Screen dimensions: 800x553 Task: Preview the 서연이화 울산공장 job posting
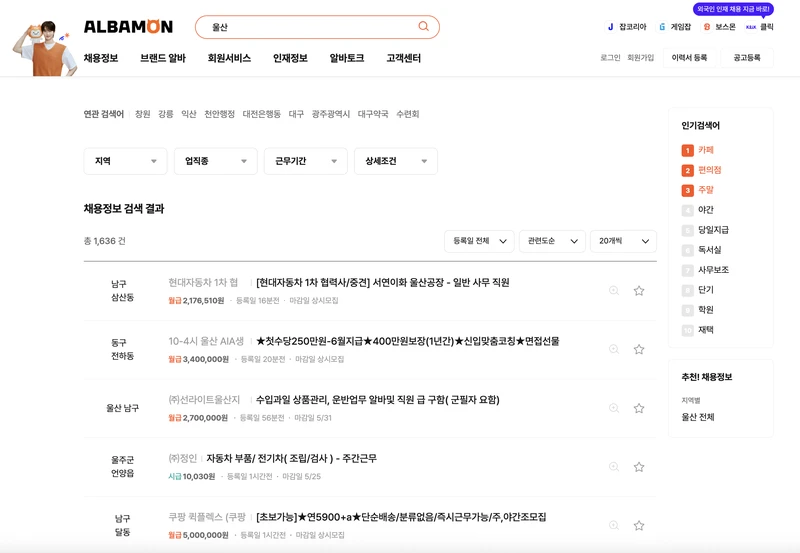point(614,291)
